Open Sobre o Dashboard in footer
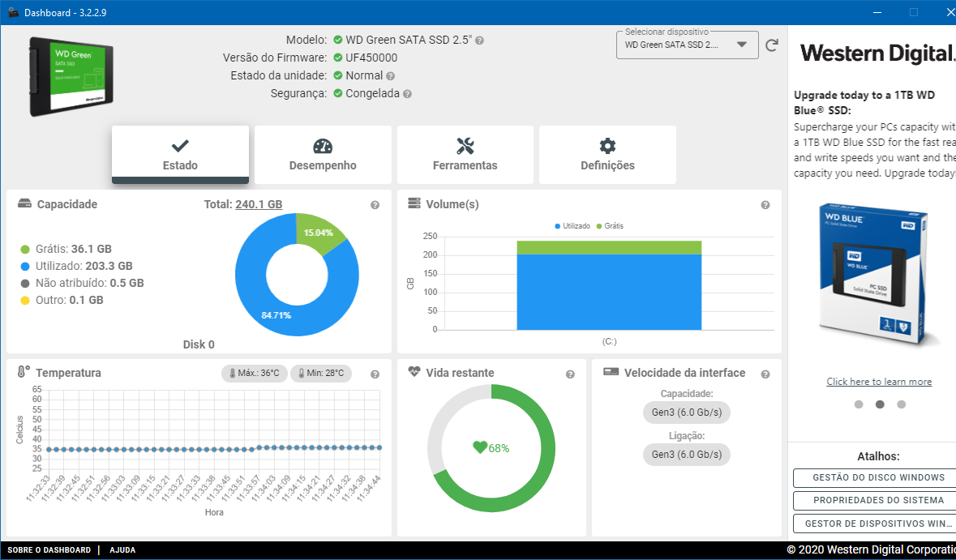This screenshot has width=956, height=560. pyautogui.click(x=49, y=549)
